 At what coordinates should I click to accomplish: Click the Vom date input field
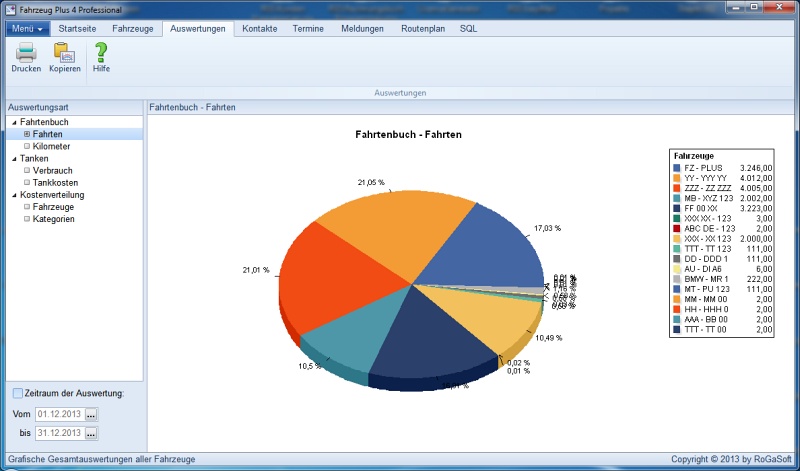pyautogui.click(x=59, y=414)
